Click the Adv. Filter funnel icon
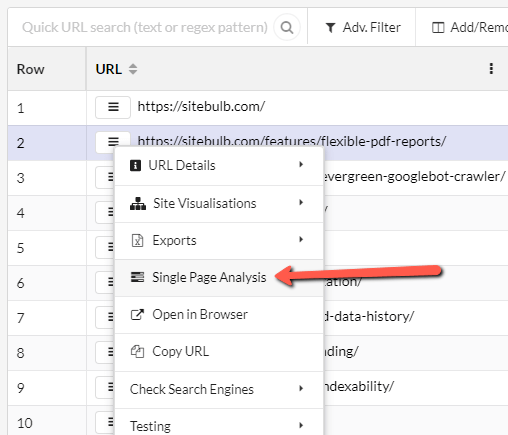 pos(330,28)
